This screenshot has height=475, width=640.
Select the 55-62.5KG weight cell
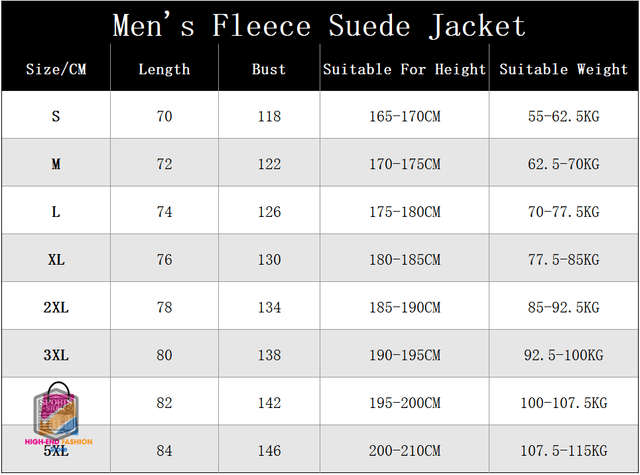pos(563,116)
